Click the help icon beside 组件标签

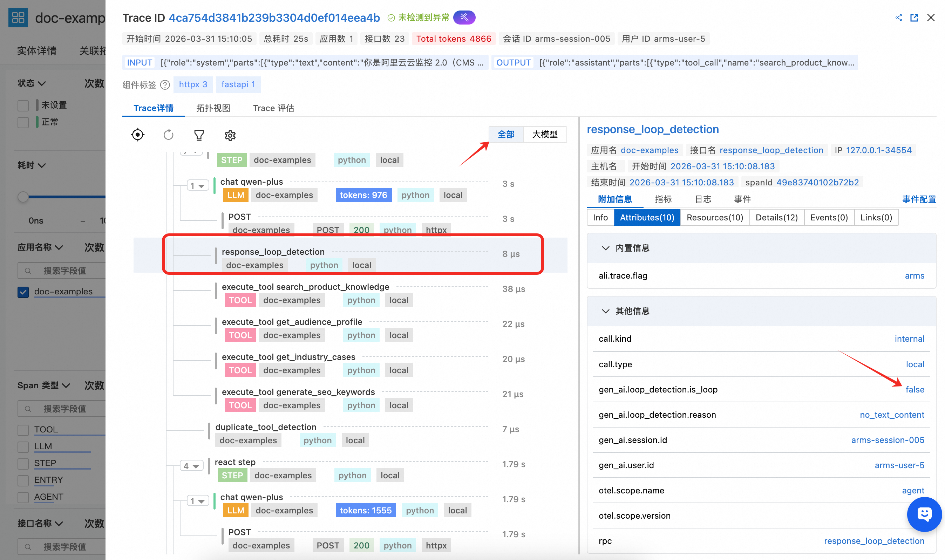pos(165,85)
